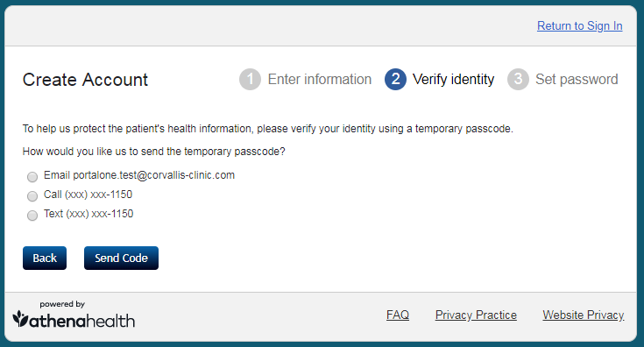Open the Privacy Practice link

[476, 315]
